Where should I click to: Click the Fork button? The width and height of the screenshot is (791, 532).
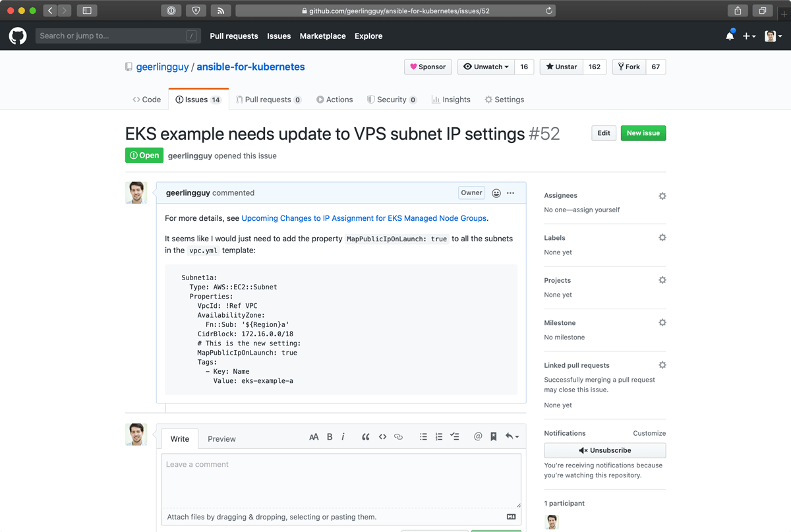click(629, 67)
